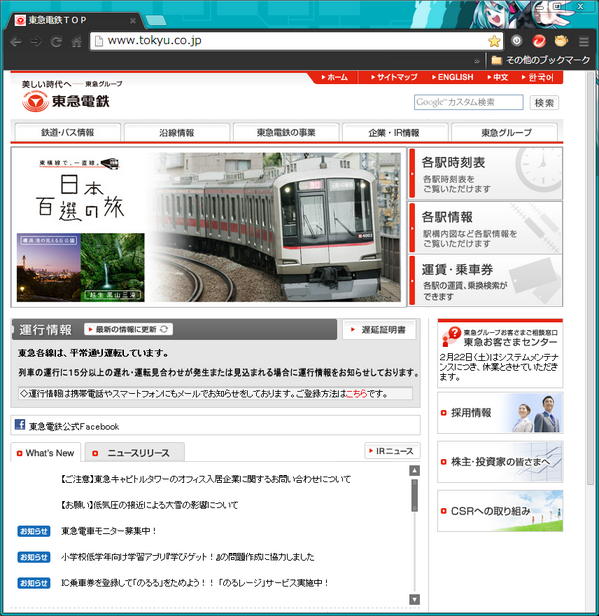The image size is (599, 616).
Task: Open IRニュース link
Action: (392, 451)
